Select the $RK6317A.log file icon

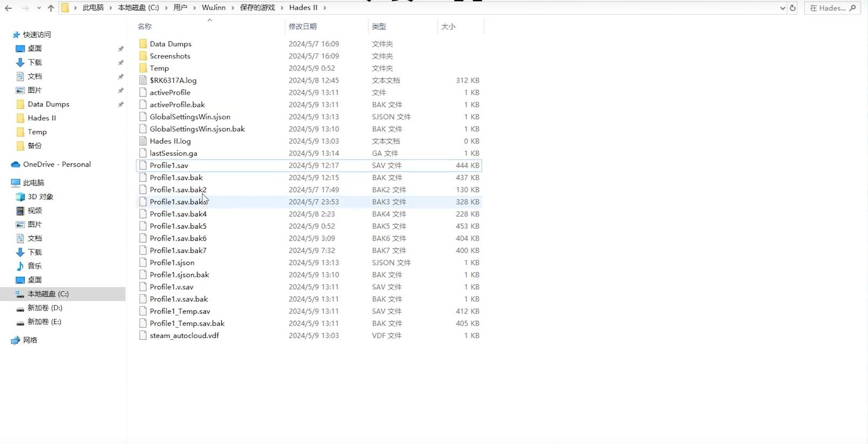click(143, 80)
